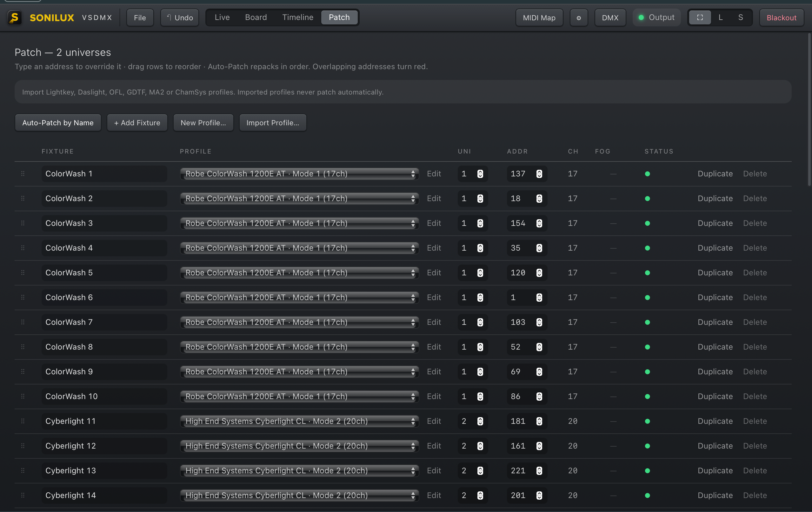Image resolution: width=812 pixels, height=512 pixels.
Task: Open profile dropdown for ColorWash 5
Action: point(299,273)
